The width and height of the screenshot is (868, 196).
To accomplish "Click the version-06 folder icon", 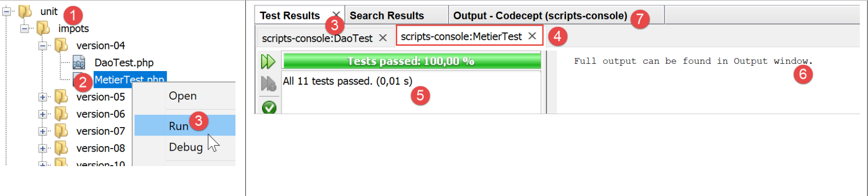I will pos(61,114).
